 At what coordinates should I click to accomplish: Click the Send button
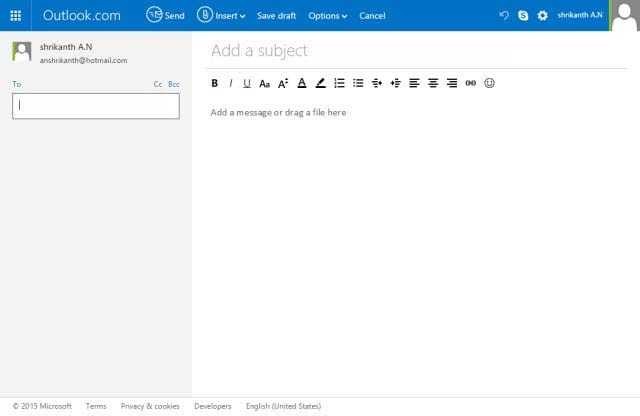click(165, 15)
